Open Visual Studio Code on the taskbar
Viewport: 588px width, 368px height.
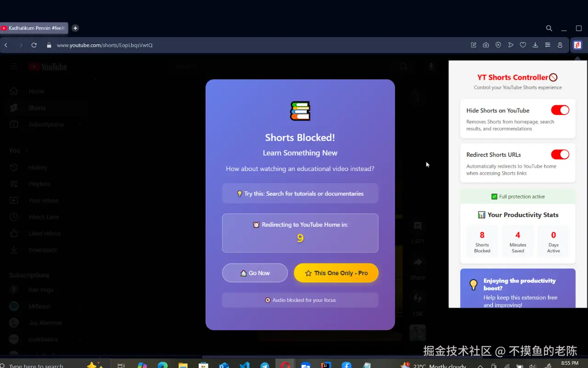pos(244,365)
